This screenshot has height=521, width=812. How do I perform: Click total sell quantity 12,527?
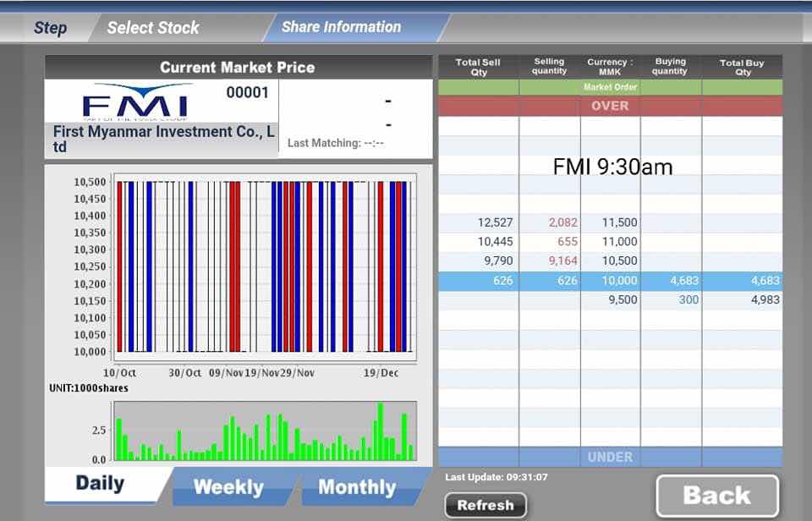pos(495,222)
